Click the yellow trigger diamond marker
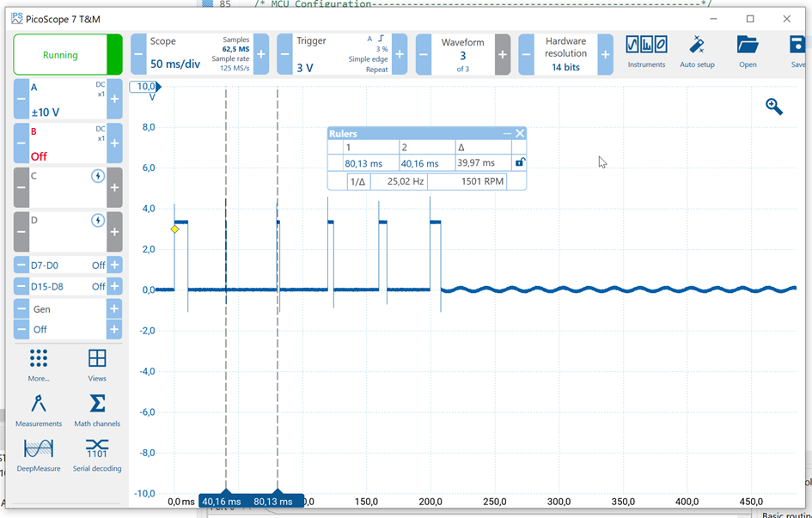The height and width of the screenshot is (518, 812). point(175,229)
